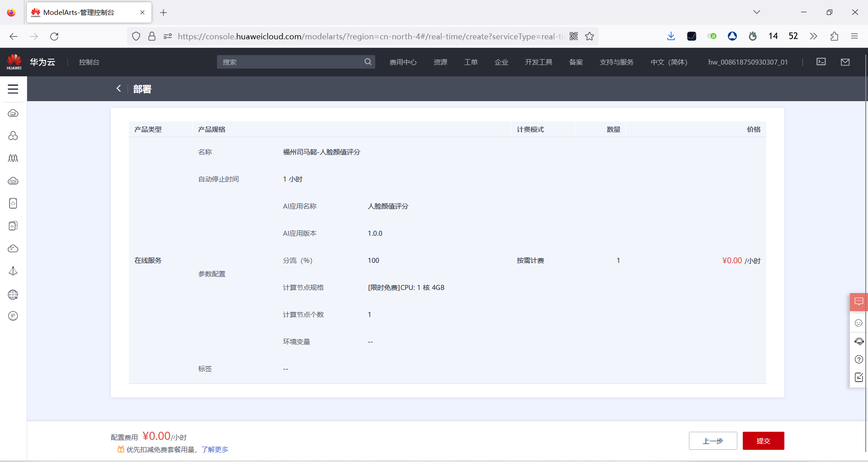Screen dimensions: 868x462
Task: Open the Firefox downloads icon
Action: coord(671,36)
